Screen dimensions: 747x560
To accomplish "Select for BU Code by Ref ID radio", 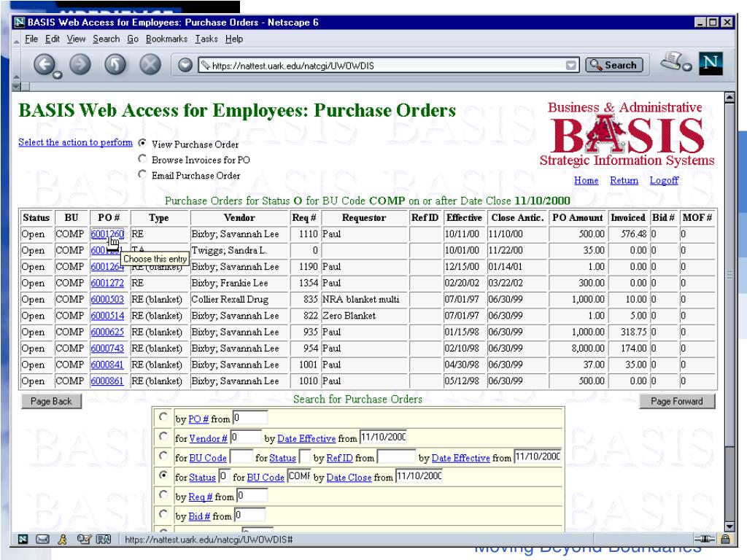I will tap(163, 456).
